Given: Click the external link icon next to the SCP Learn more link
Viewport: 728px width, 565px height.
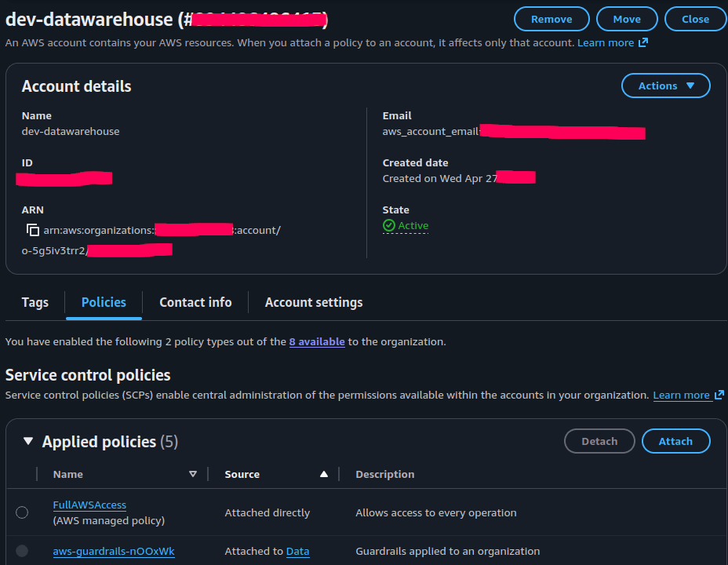Looking at the screenshot, I should (719, 395).
